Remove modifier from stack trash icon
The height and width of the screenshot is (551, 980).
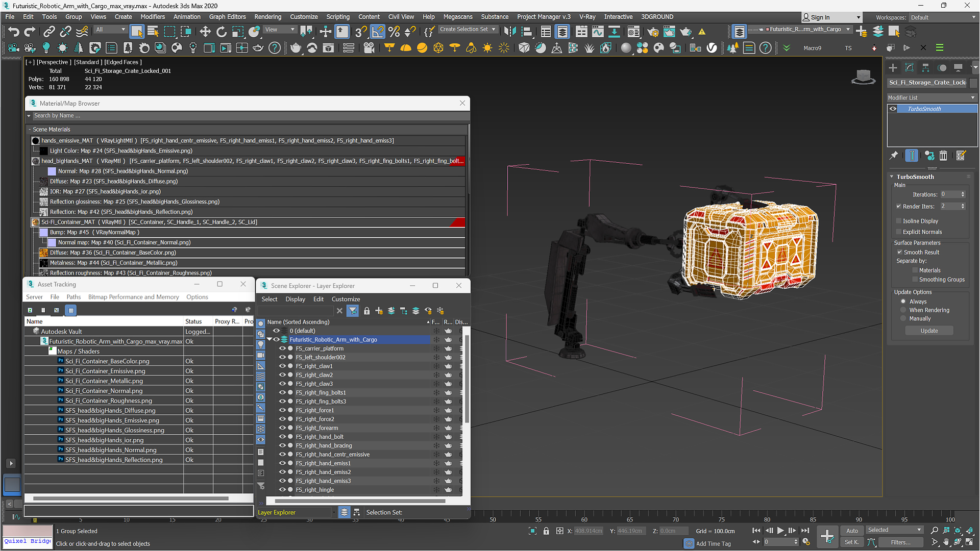pyautogui.click(x=943, y=156)
